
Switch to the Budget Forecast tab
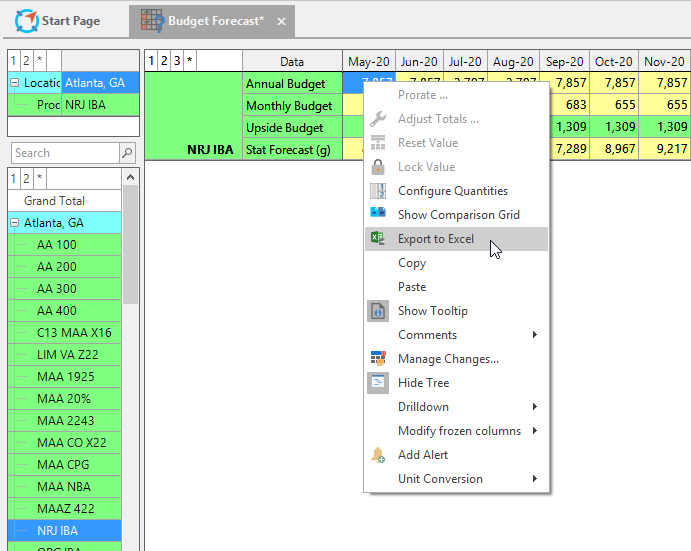click(212, 21)
